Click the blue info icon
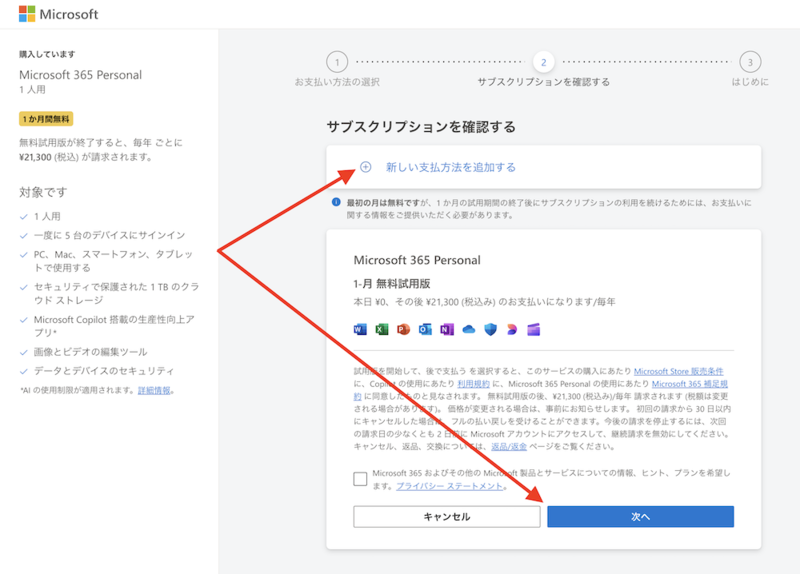The width and height of the screenshot is (800, 574). tap(336, 202)
